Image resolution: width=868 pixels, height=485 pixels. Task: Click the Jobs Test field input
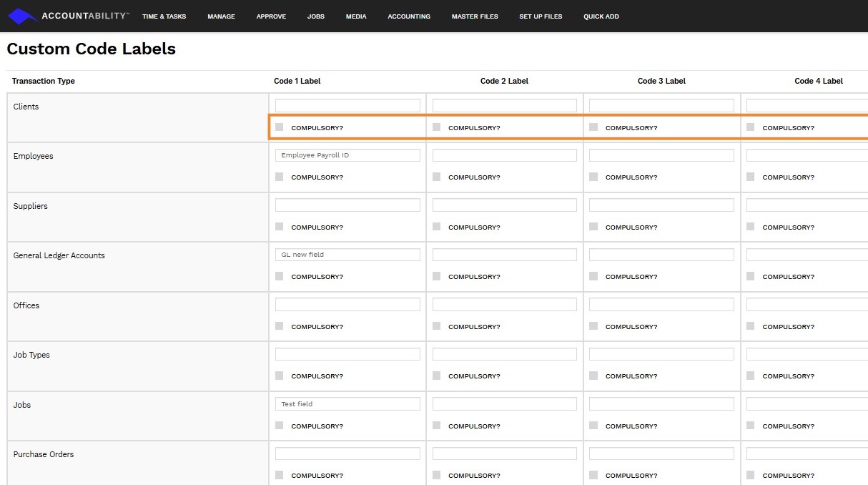347,404
